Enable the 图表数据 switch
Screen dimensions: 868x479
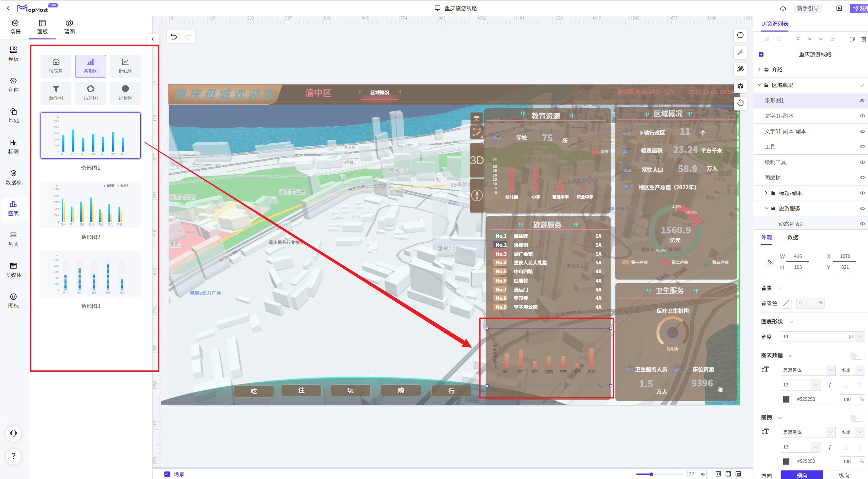(857, 355)
